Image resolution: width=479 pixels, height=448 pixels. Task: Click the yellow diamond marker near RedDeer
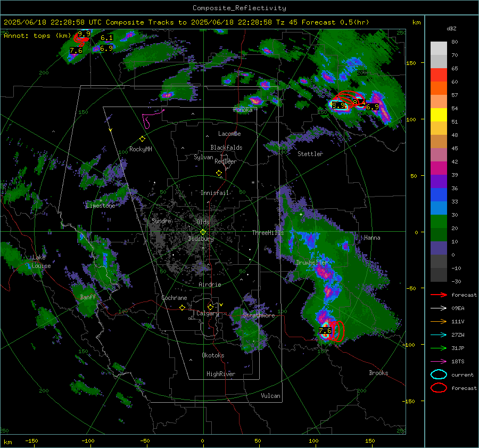coord(219,173)
